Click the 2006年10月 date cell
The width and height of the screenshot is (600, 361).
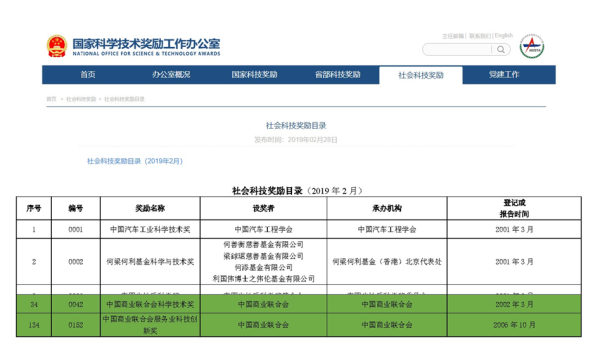tap(514, 325)
